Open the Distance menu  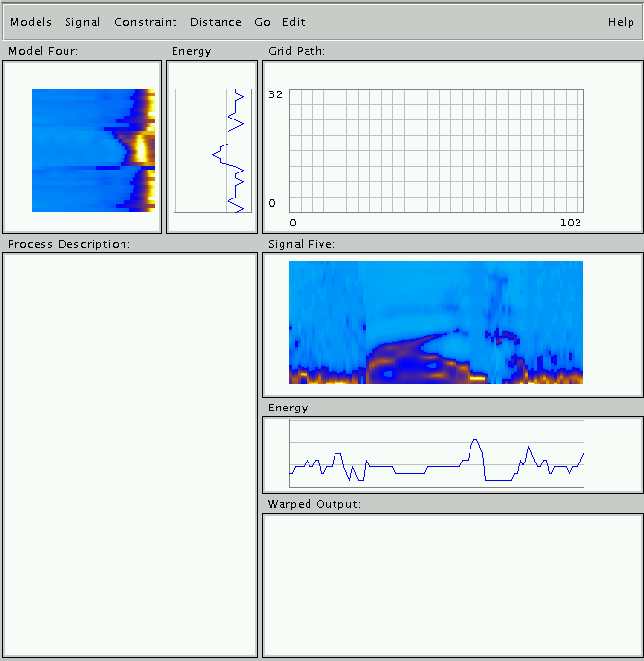click(215, 22)
